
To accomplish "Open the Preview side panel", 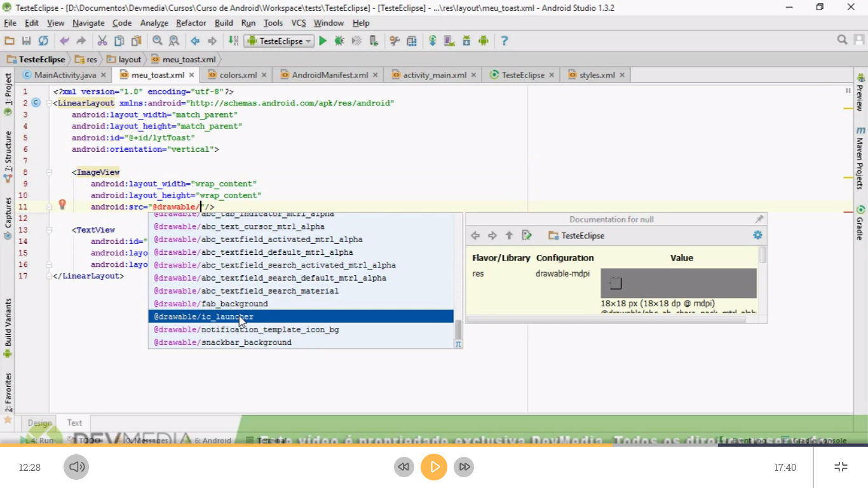I will [860, 92].
